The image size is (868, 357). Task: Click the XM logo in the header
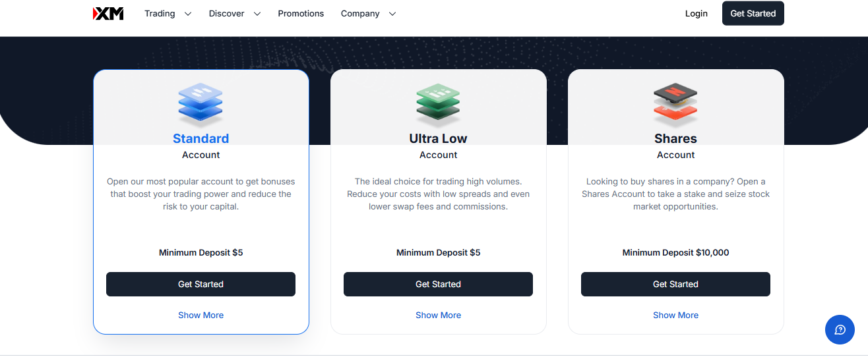click(108, 13)
